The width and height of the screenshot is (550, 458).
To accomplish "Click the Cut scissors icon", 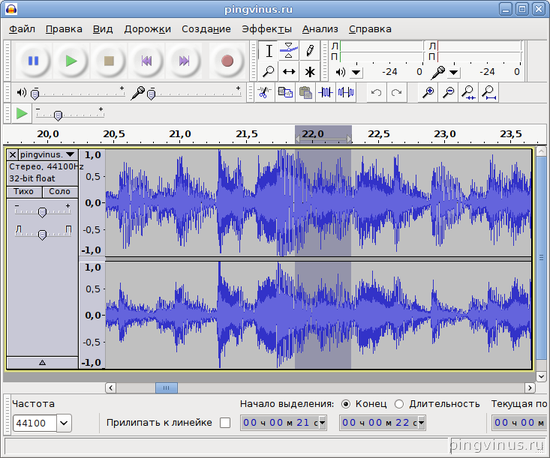I will click(264, 93).
